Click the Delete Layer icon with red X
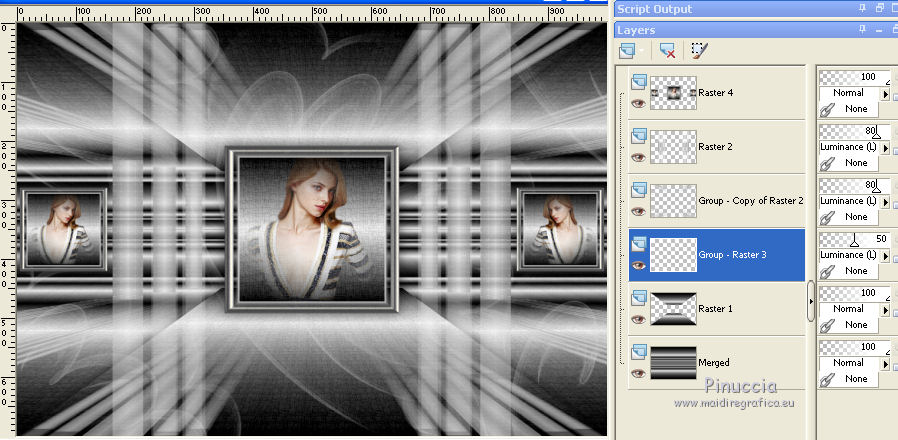Image resolution: width=898 pixels, height=440 pixels. click(667, 51)
